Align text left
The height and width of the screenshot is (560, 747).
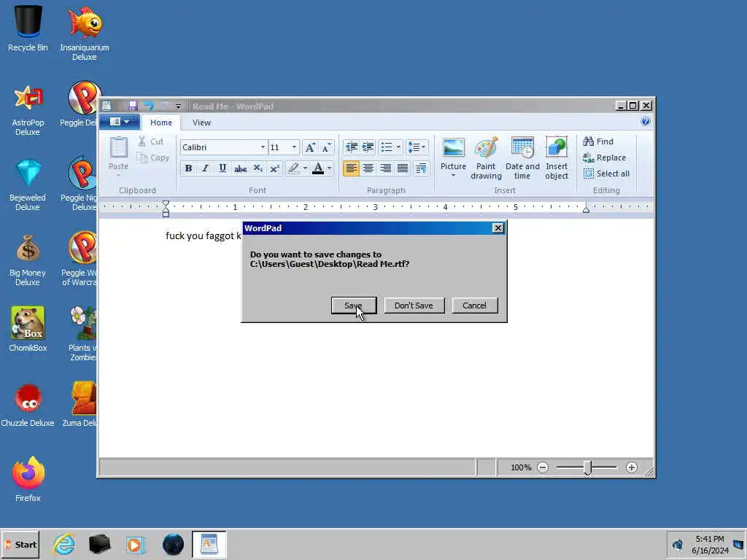pos(351,168)
